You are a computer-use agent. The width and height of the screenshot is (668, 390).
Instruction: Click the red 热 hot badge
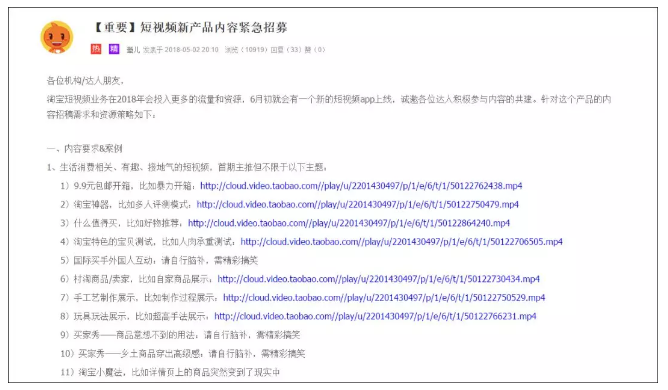tap(96, 49)
